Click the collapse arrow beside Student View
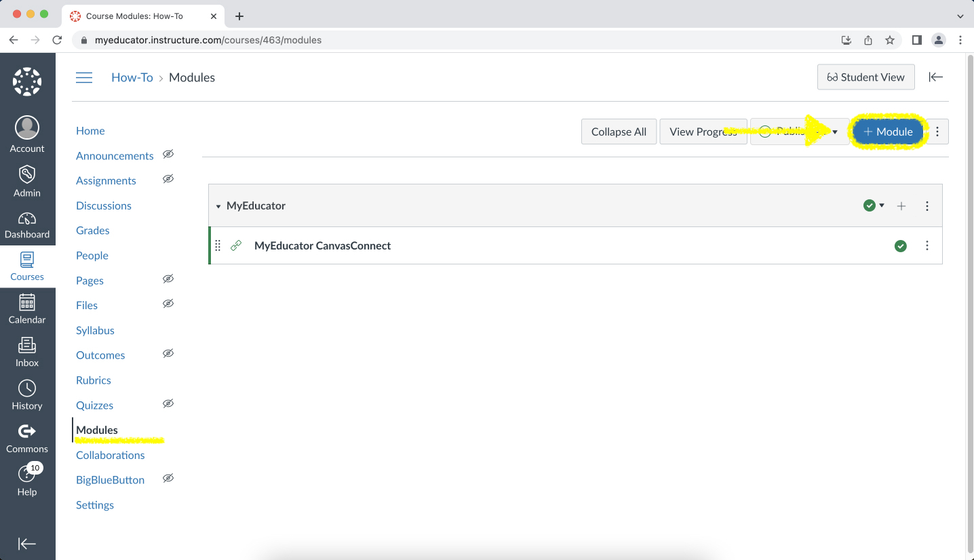 936,77
